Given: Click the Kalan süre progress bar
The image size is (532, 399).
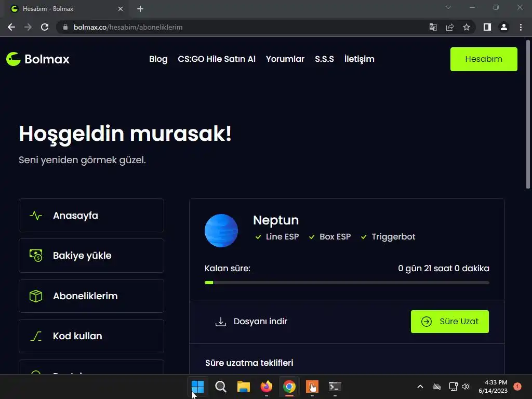Looking at the screenshot, I should click(x=347, y=283).
